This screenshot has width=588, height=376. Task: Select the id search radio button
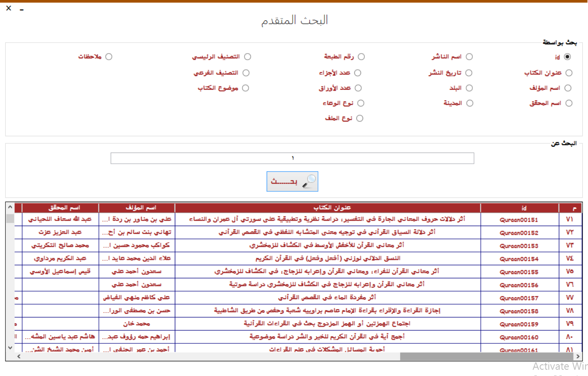(567, 57)
